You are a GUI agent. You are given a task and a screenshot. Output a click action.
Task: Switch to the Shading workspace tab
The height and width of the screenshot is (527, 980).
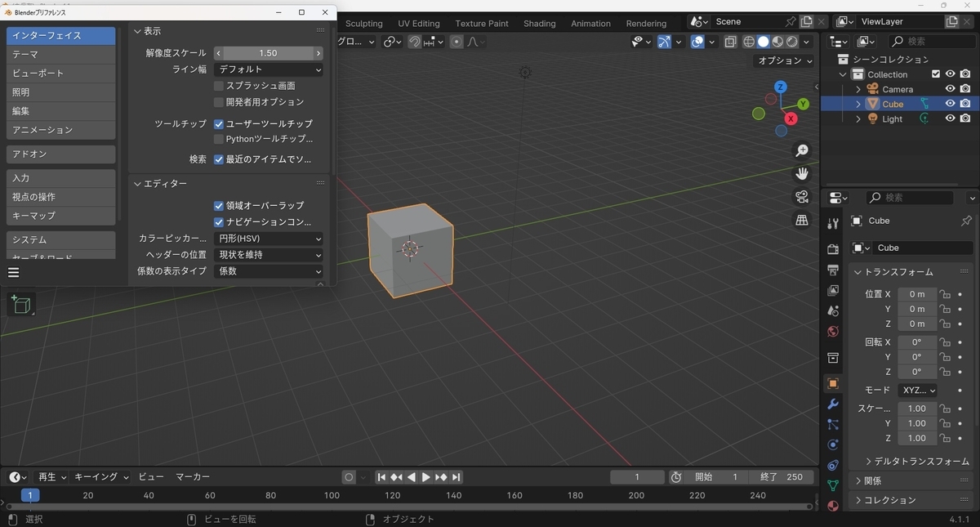pyautogui.click(x=540, y=24)
